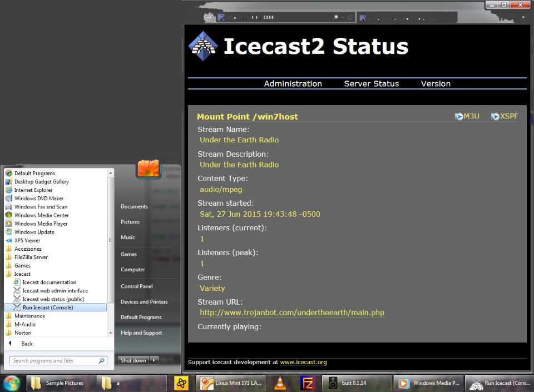Image resolution: width=534 pixels, height=392 pixels.
Task: Open XPS Viewer icon
Action: (9, 240)
